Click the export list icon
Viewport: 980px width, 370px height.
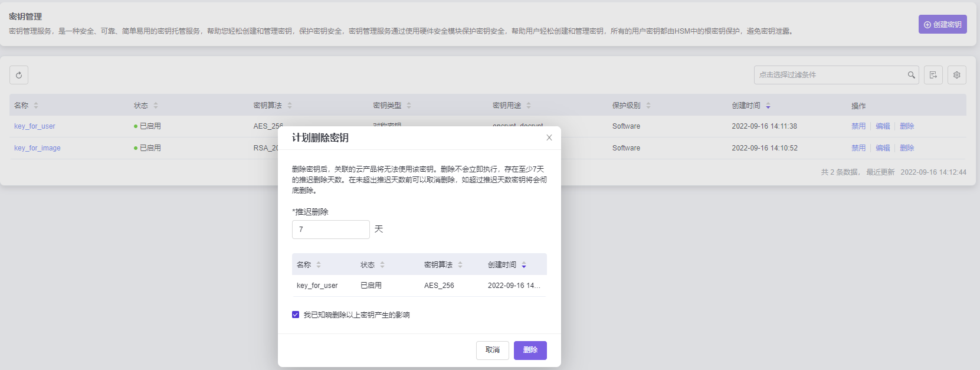933,75
